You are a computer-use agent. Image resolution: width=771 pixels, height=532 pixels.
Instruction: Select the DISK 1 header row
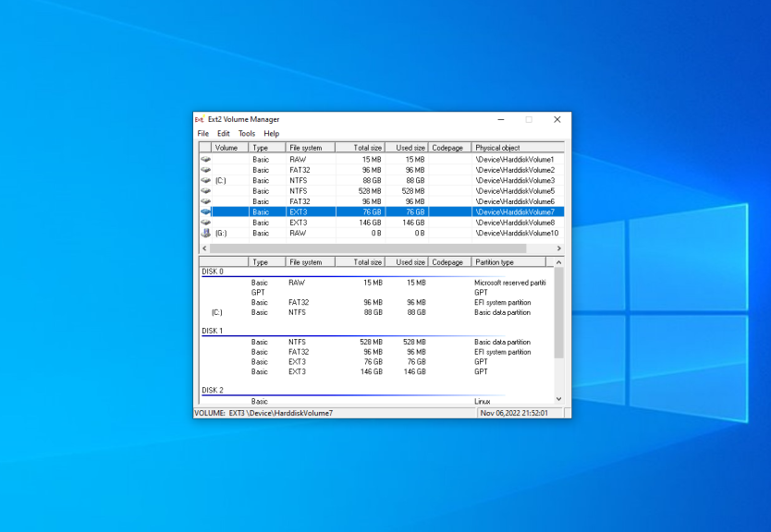click(213, 331)
